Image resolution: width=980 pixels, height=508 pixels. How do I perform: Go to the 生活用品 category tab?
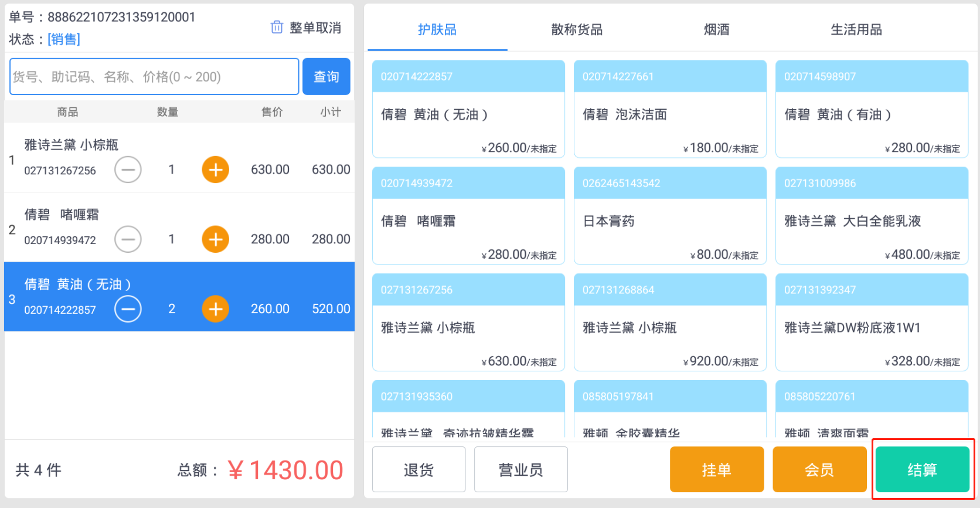856,29
